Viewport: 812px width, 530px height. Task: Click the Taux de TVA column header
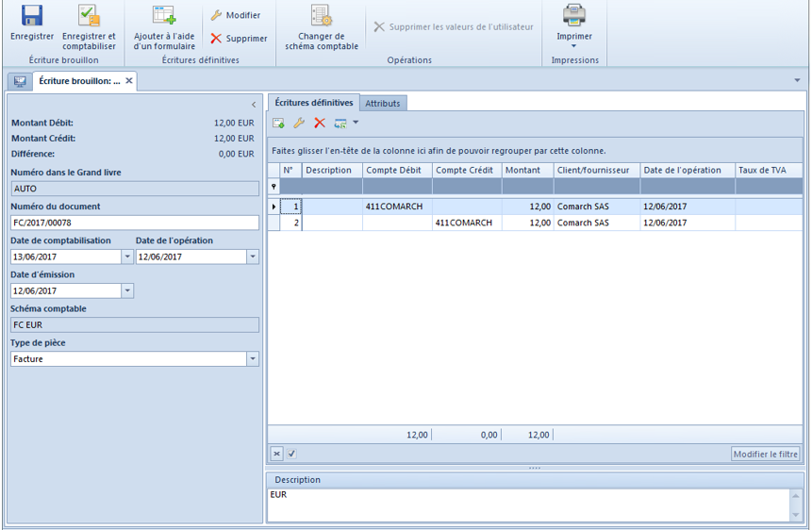(x=769, y=170)
